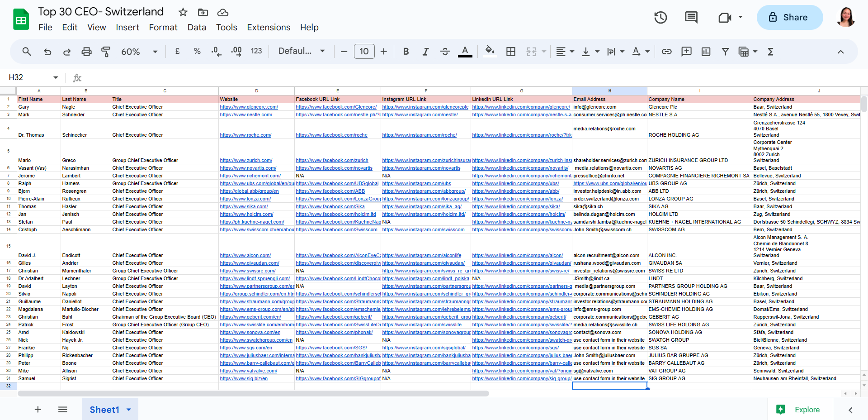
Task: Search the menus magnifier icon
Action: point(27,52)
